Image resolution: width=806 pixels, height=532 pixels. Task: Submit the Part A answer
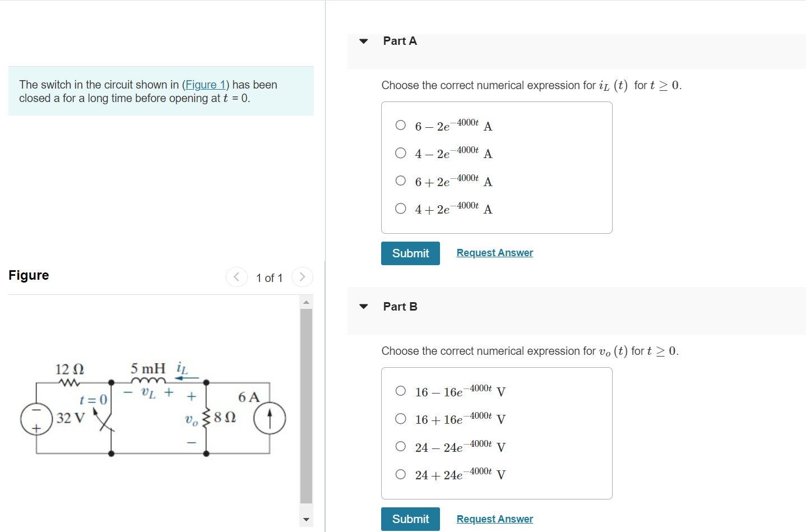point(410,253)
